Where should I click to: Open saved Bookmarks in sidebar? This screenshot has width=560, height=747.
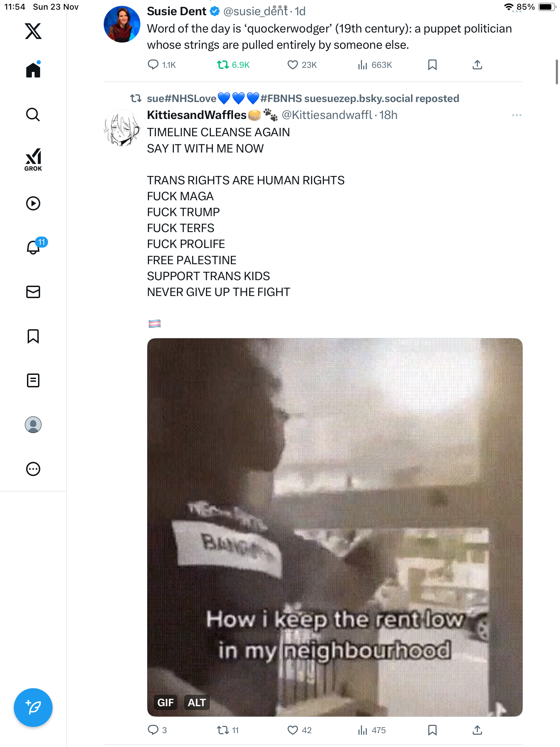pos(33,336)
